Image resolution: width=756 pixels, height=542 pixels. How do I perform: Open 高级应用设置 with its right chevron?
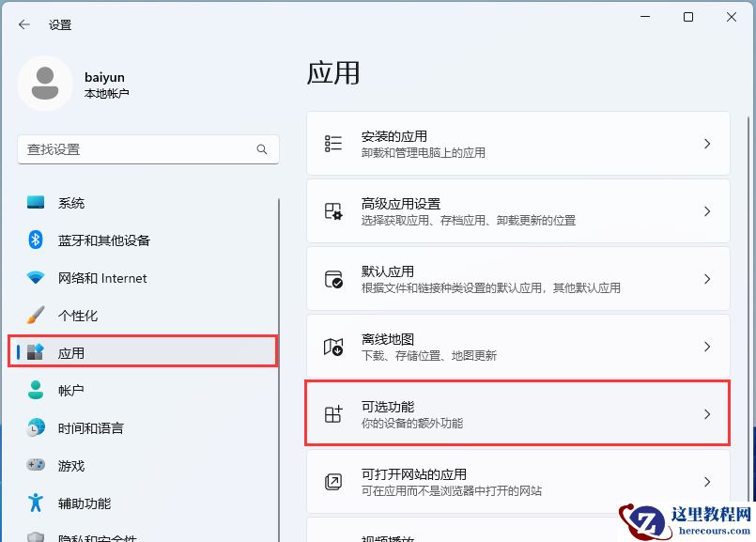pyautogui.click(x=707, y=210)
